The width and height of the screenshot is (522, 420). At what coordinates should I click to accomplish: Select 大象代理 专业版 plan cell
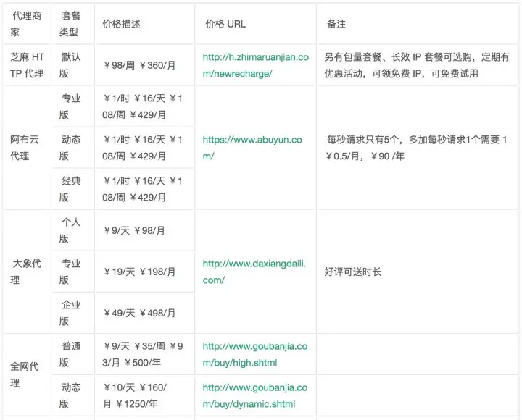73,272
